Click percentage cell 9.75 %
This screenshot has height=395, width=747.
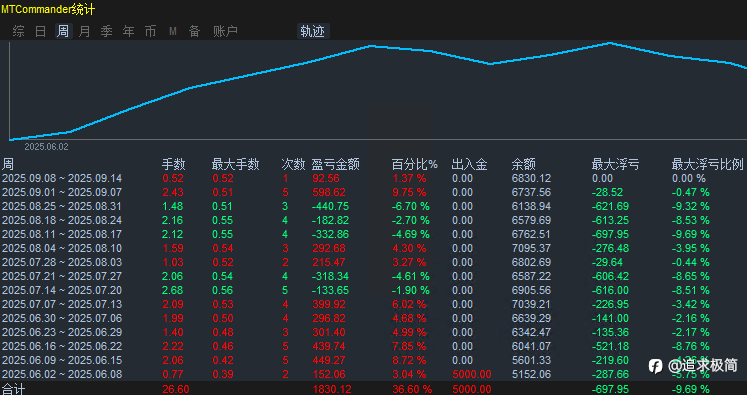409,192
